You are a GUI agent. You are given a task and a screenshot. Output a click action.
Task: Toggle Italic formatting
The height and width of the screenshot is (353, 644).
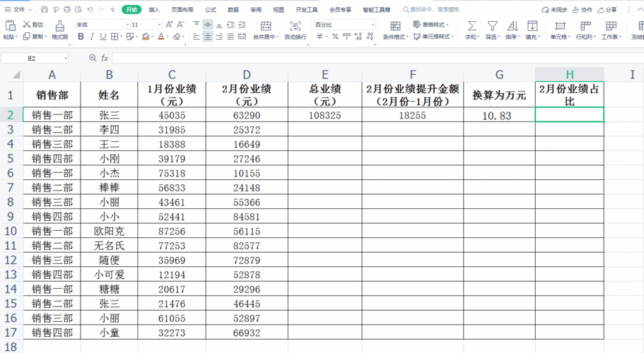click(92, 37)
